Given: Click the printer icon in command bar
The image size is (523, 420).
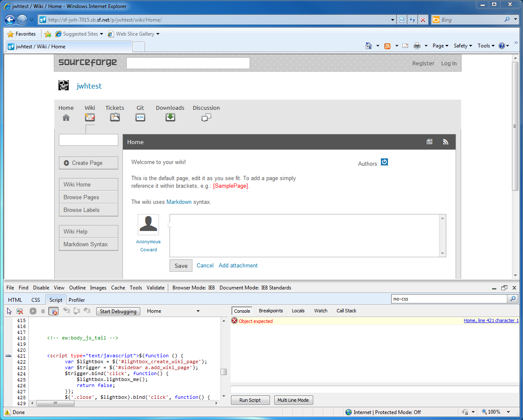Looking at the screenshot, I should click(x=417, y=46).
